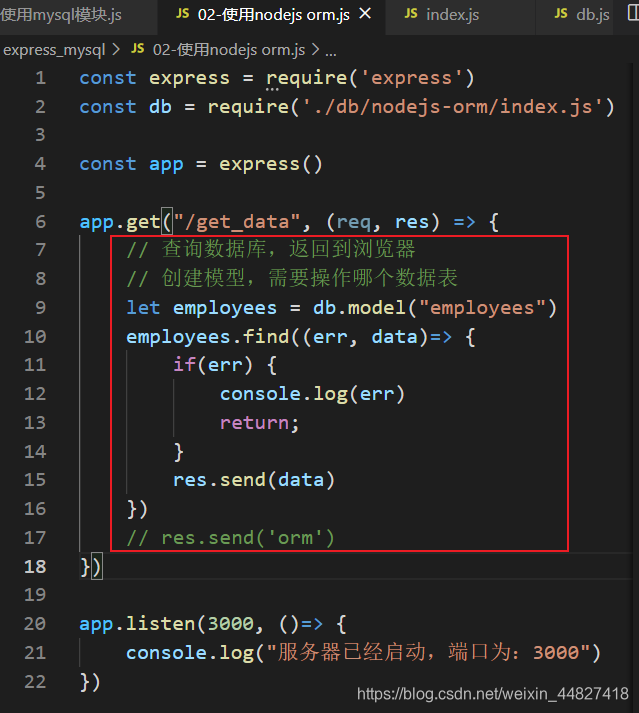Click JS icon on index.js tab
The image size is (639, 713).
411,14
